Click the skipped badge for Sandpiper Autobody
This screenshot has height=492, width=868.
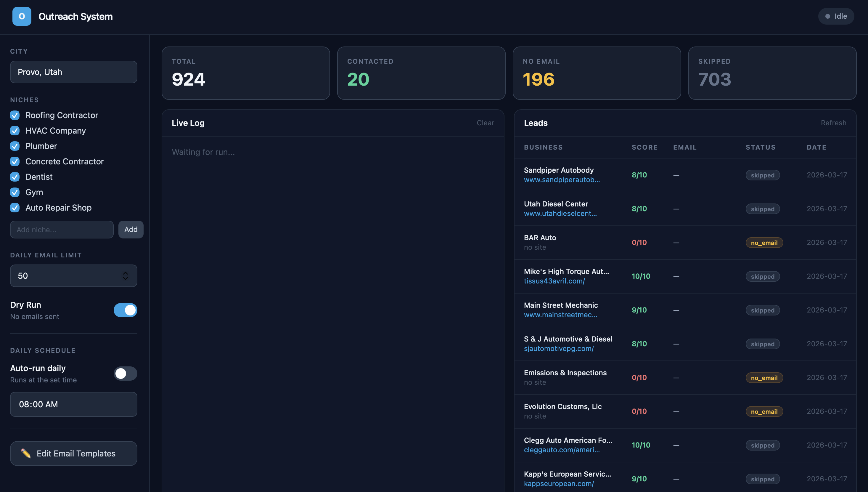762,175
